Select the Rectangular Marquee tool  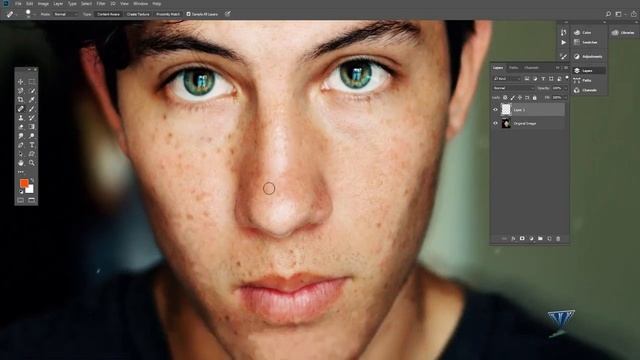[32, 82]
